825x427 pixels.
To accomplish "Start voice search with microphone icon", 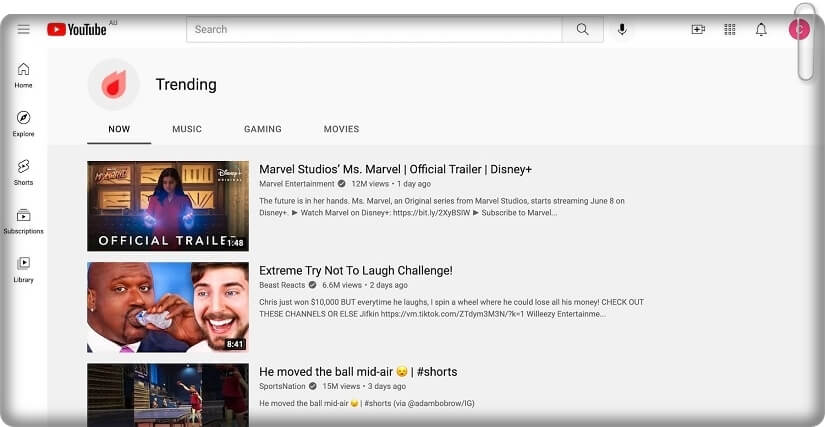I will pyautogui.click(x=622, y=29).
